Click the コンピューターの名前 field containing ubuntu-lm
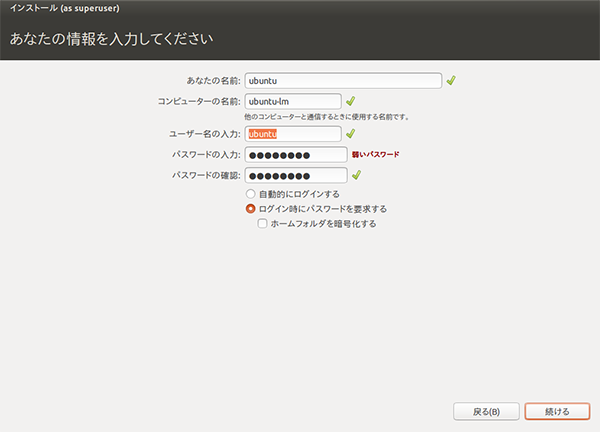The image size is (600, 432). click(x=293, y=101)
